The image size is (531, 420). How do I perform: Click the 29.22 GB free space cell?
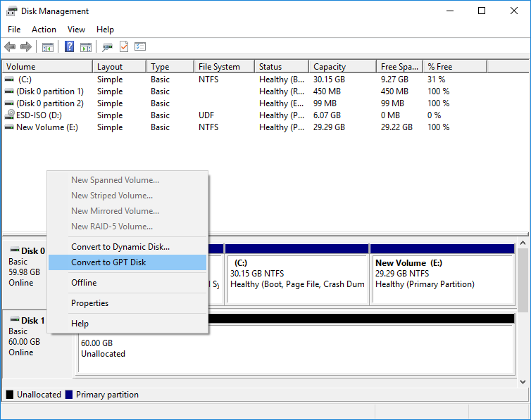pos(396,127)
